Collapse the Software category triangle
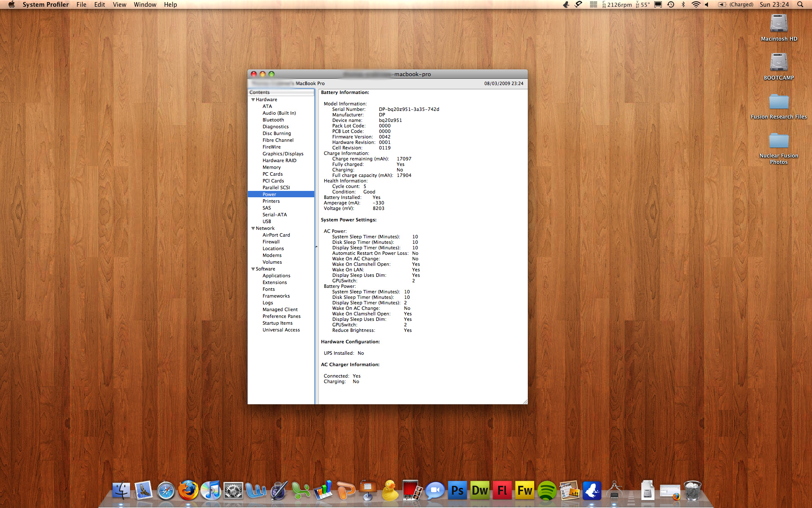This screenshot has width=812, height=508. [x=253, y=269]
